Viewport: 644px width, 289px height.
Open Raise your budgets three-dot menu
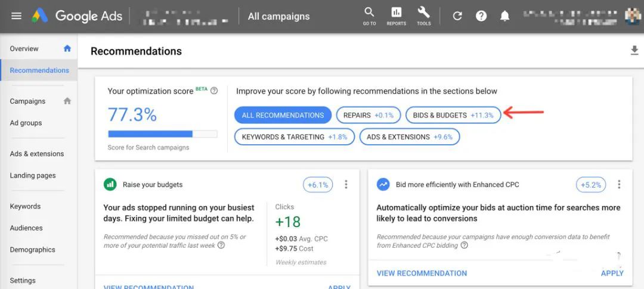[x=346, y=185]
